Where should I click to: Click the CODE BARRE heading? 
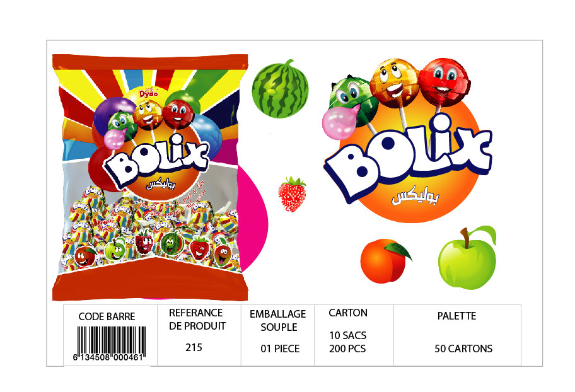tap(107, 316)
